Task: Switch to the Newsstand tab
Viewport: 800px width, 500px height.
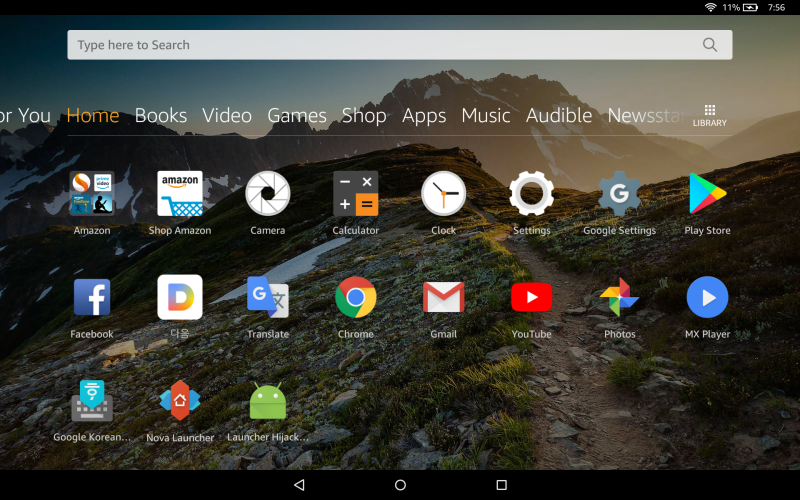Action: pyautogui.click(x=646, y=116)
